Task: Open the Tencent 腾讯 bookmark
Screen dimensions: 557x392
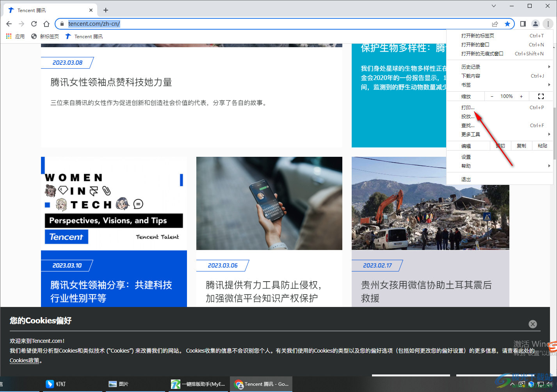Action: [84, 36]
